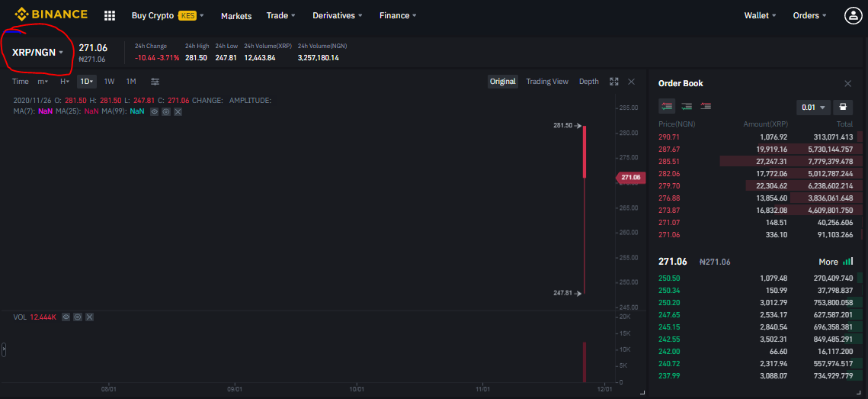
Task: Switch chart to Trading View
Action: pos(547,82)
